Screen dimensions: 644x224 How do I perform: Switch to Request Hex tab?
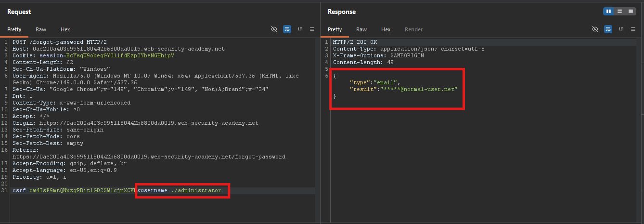[x=65, y=29]
